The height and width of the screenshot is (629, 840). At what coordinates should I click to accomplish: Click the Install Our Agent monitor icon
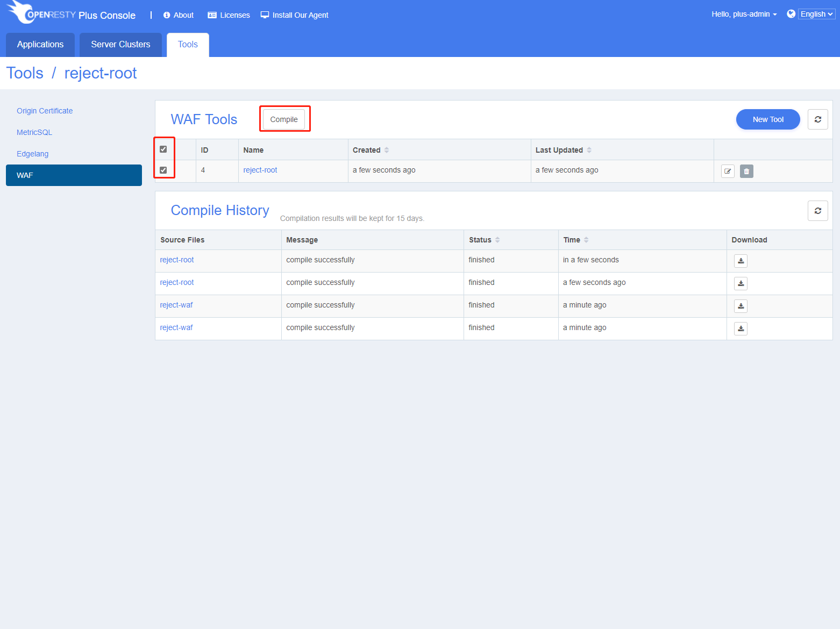coord(265,15)
